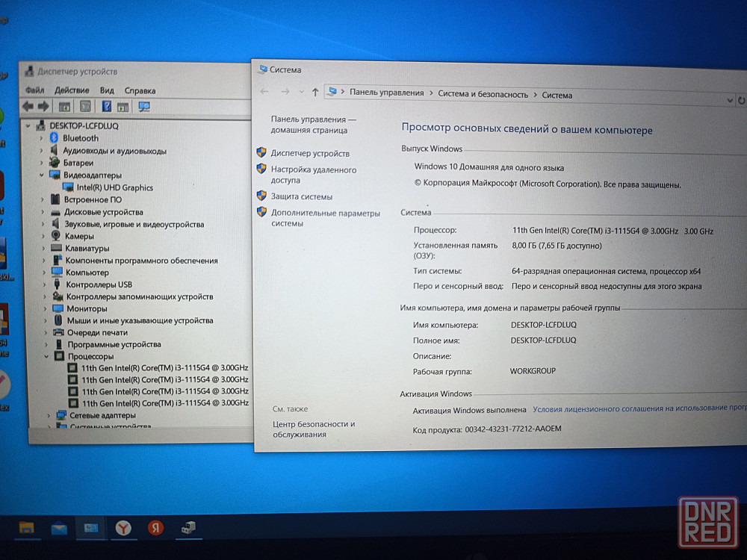Select the Bluetooth icon in device tree
This screenshot has height=560, width=747.
click(54, 138)
